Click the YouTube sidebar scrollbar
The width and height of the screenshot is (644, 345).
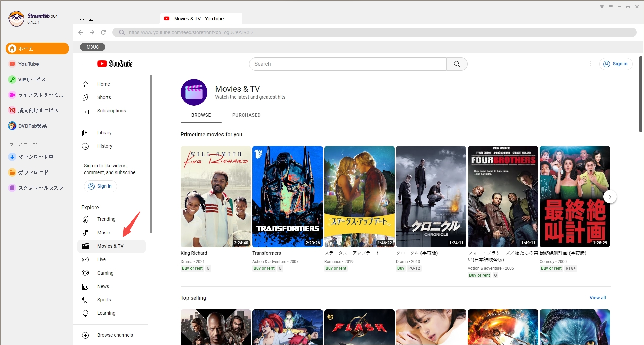pyautogui.click(x=151, y=154)
